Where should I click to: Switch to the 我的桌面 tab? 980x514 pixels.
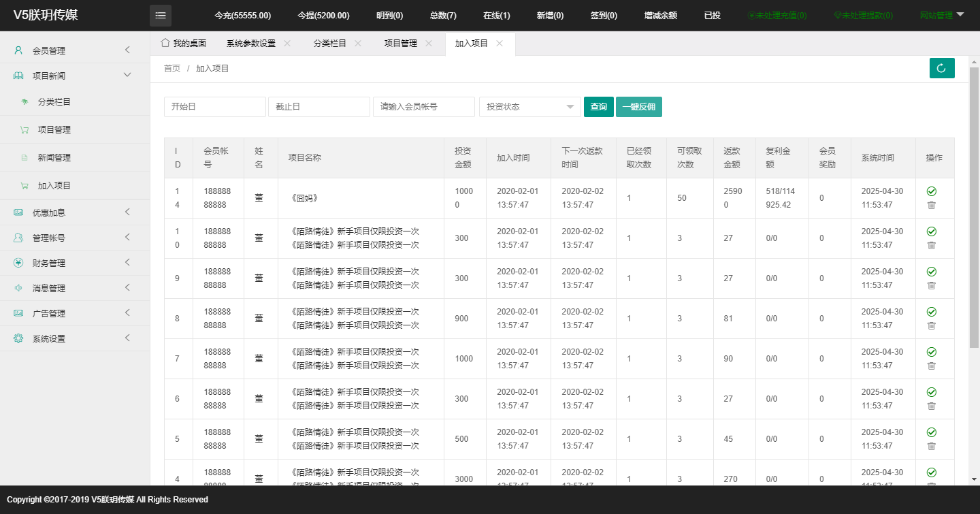point(183,44)
